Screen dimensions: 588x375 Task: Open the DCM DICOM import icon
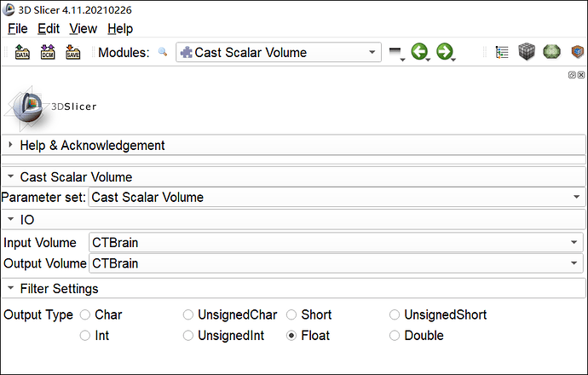pyautogui.click(x=48, y=53)
